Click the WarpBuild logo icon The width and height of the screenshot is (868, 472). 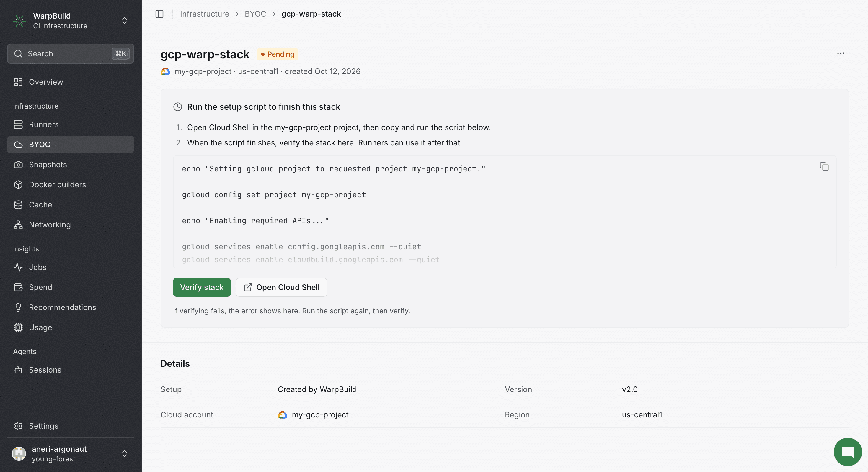pos(19,21)
